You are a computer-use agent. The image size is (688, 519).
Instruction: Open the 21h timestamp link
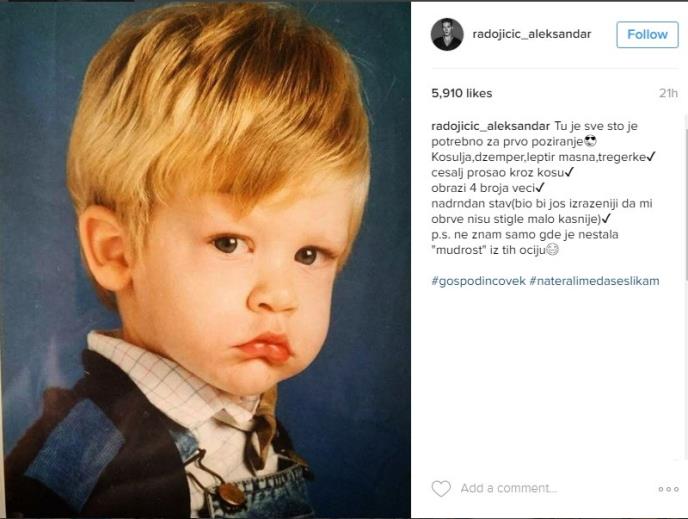(x=668, y=93)
